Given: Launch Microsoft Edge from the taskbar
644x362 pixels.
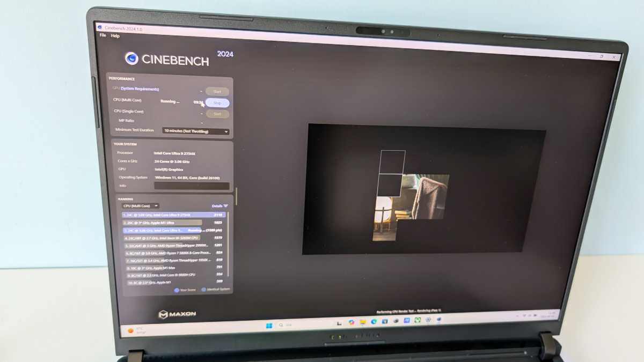Looking at the screenshot, I should pyautogui.click(x=374, y=322).
